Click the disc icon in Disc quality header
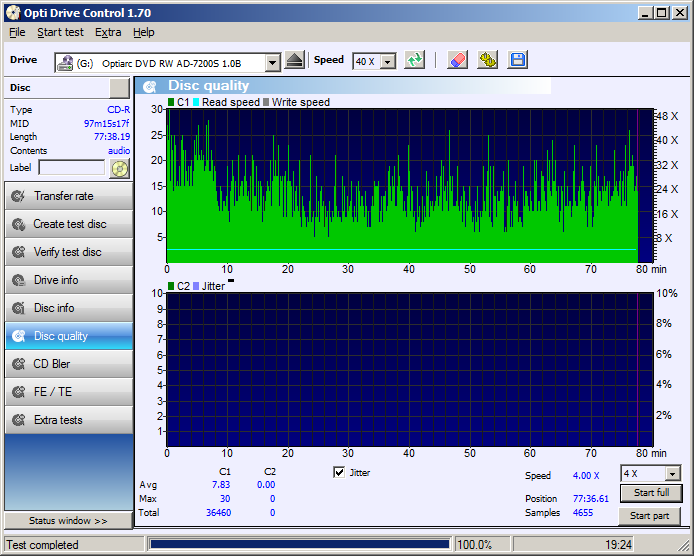The width and height of the screenshot is (694, 556). point(150,86)
